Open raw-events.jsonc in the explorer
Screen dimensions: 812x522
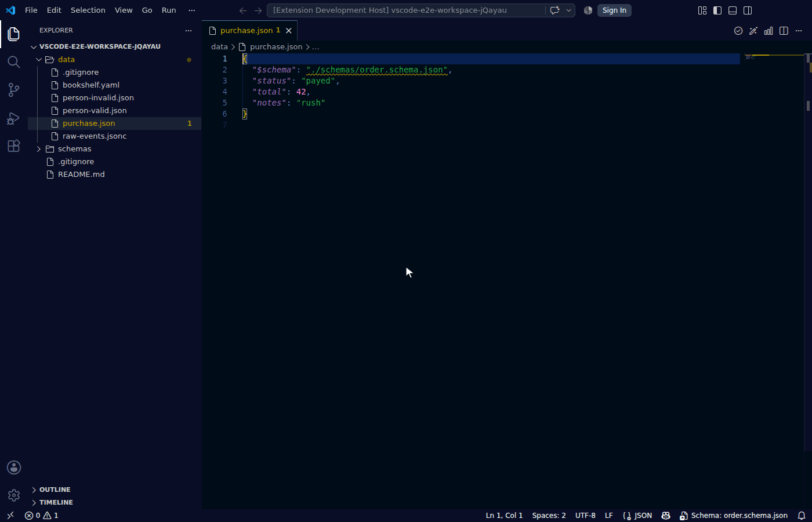95,136
